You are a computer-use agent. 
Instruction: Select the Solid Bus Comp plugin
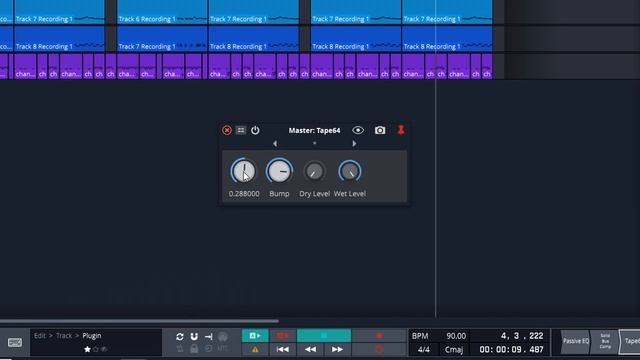(x=605, y=341)
